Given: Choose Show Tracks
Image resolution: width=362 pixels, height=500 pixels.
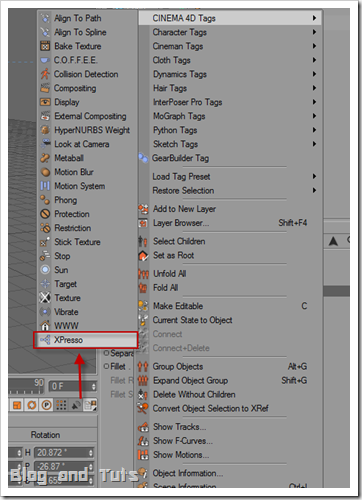Looking at the screenshot, I should [230, 427].
